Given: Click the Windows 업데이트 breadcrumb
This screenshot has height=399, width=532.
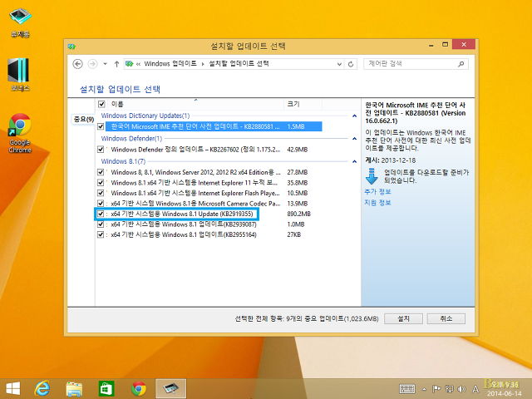Looking at the screenshot, I should pos(170,64).
